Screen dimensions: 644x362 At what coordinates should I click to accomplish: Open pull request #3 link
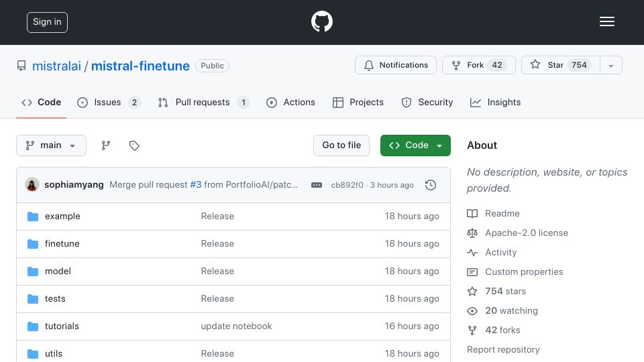[x=195, y=185]
